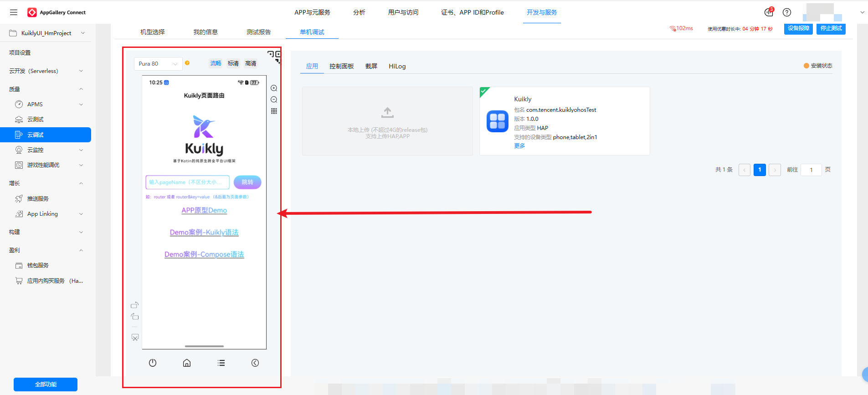Click the 设备报障 button
Screen dimensions: 868x395
tap(798, 28)
